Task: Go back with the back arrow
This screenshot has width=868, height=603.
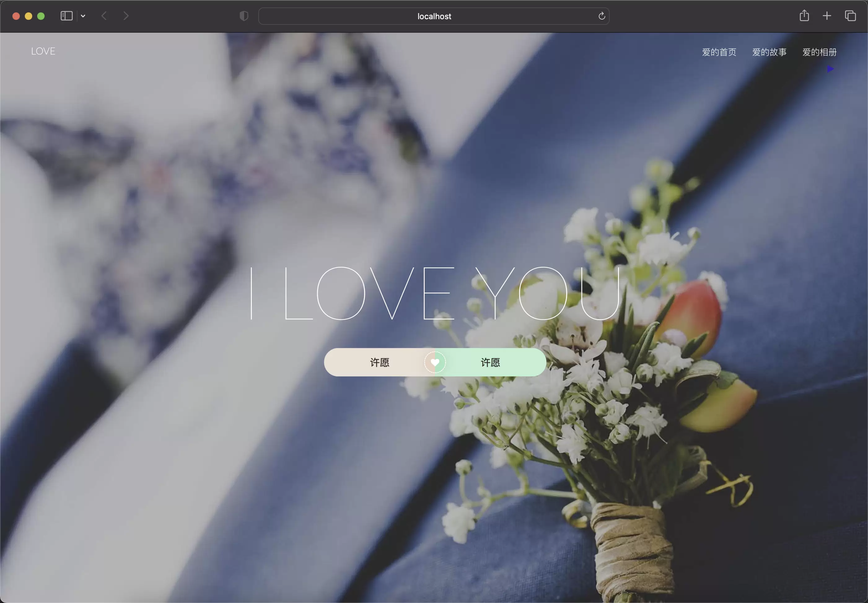Action: [x=104, y=16]
